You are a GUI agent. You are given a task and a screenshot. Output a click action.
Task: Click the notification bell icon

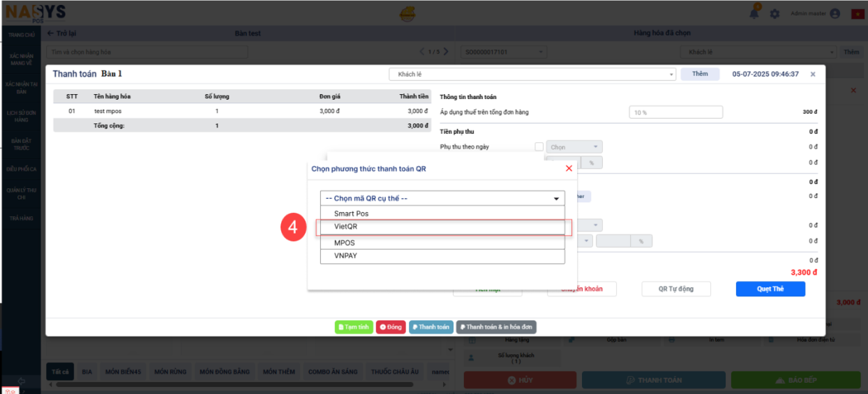[754, 14]
